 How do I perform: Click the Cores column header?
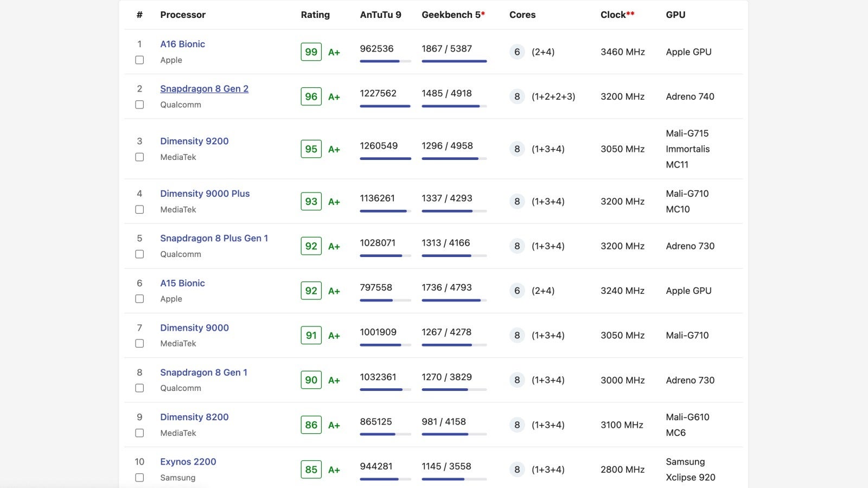522,15
